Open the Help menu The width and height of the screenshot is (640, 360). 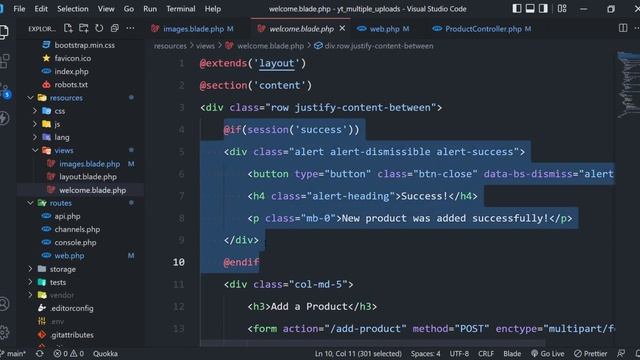click(213, 9)
